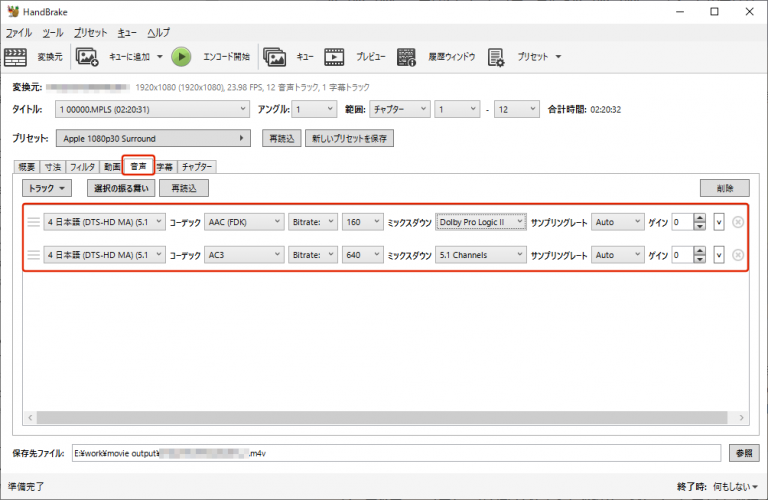The width and height of the screenshot is (768, 500).
Task: Switch to the Chapters tab
Action: [x=197, y=167]
